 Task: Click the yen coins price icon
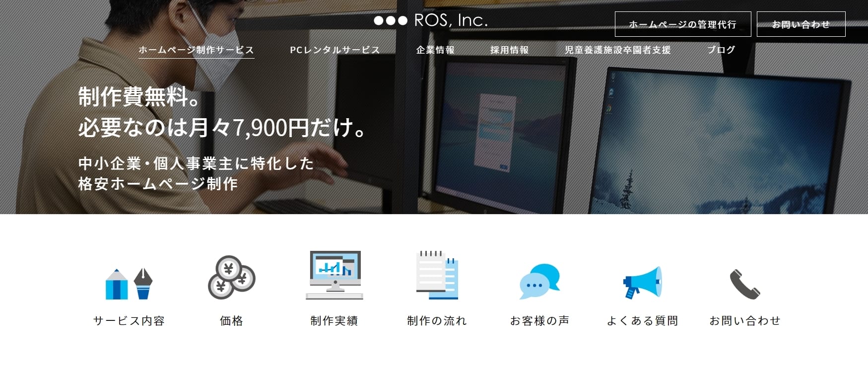pyautogui.click(x=231, y=277)
